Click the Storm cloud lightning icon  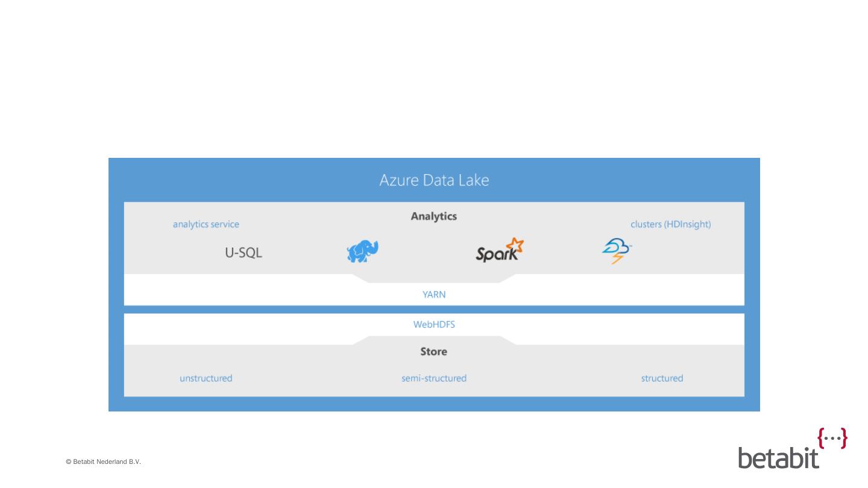tap(616, 251)
